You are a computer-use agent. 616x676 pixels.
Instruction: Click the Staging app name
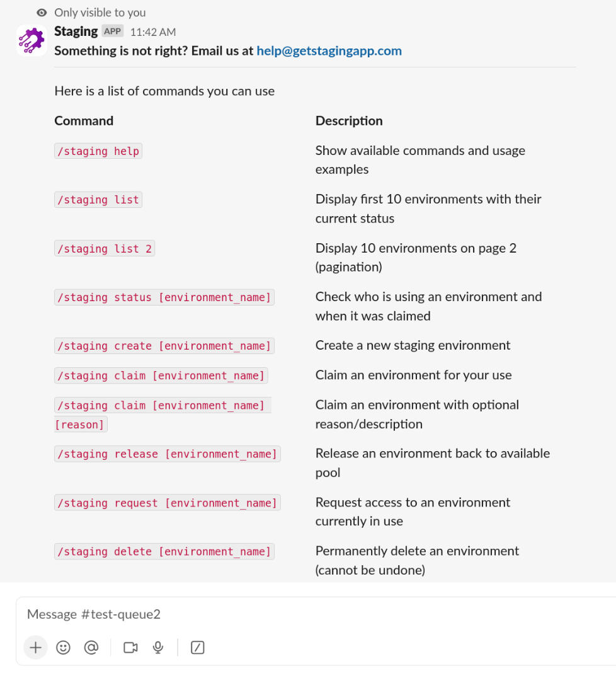[x=76, y=32]
